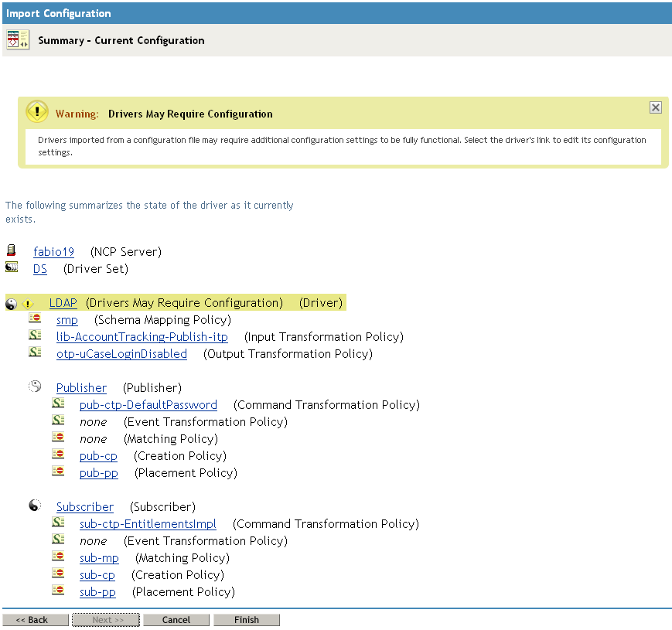
Task: Open the LDAP driver link
Action: [x=63, y=303]
